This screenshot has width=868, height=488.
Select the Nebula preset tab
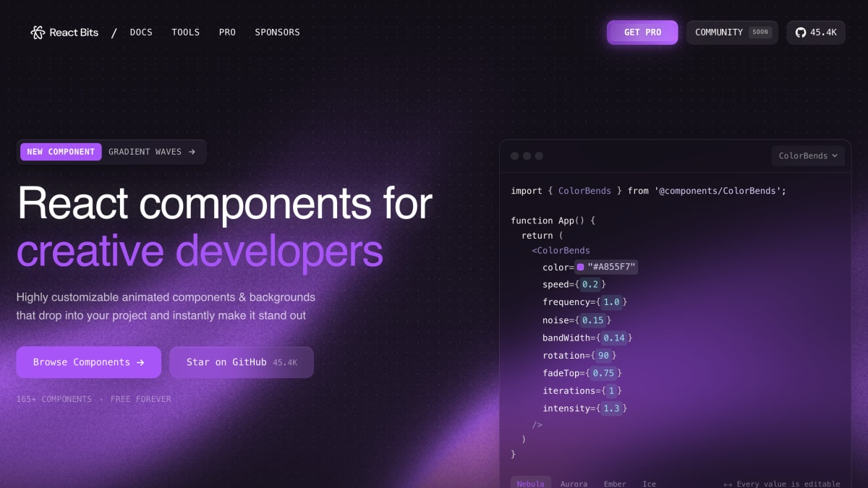[531, 483]
